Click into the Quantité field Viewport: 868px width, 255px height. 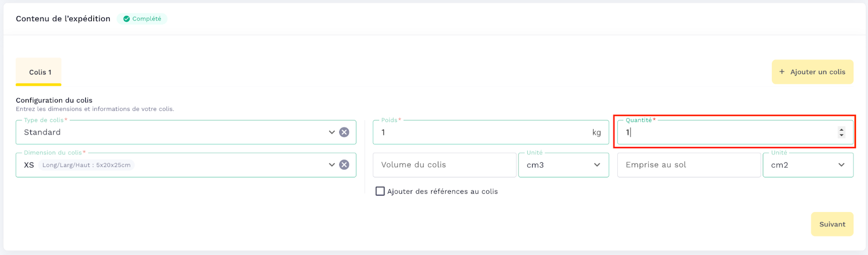click(727, 132)
